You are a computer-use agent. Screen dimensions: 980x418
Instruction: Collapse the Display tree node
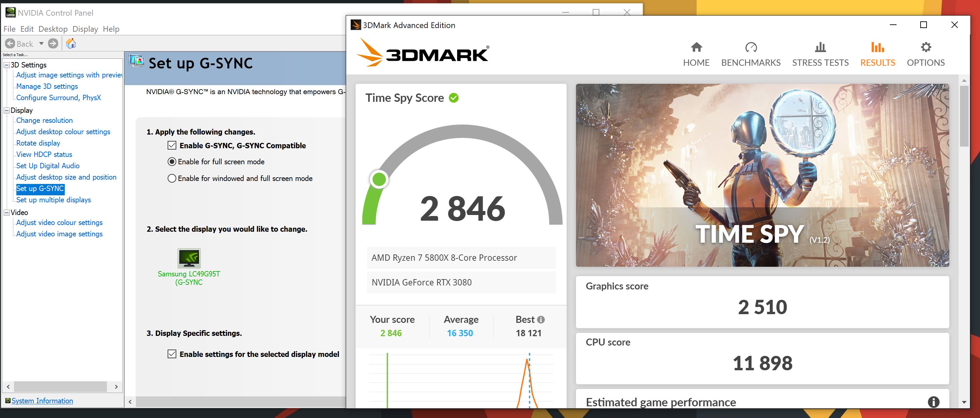pos(6,110)
